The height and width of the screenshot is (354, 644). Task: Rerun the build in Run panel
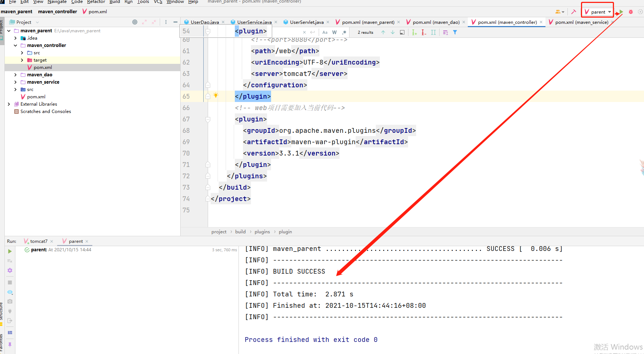[10, 251]
